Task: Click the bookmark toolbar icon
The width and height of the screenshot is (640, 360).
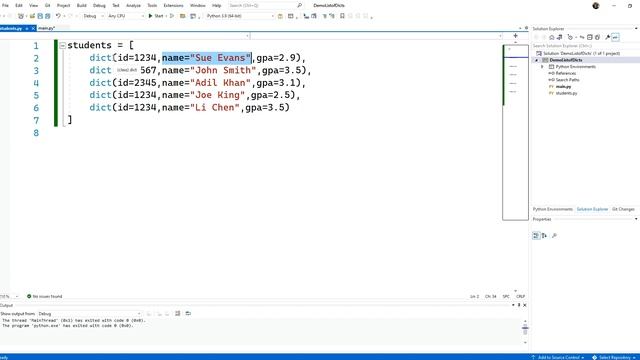Action: [x=342, y=16]
